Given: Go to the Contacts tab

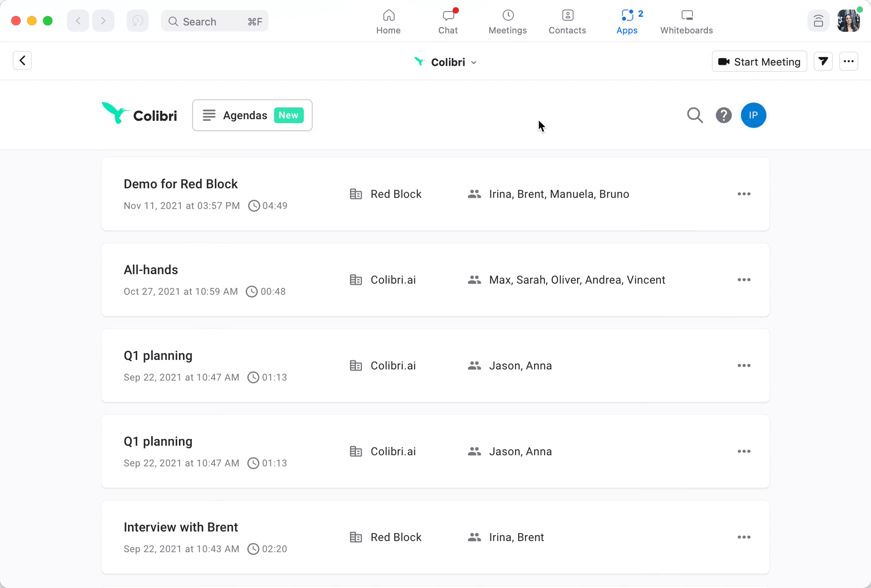Looking at the screenshot, I should point(567,22).
